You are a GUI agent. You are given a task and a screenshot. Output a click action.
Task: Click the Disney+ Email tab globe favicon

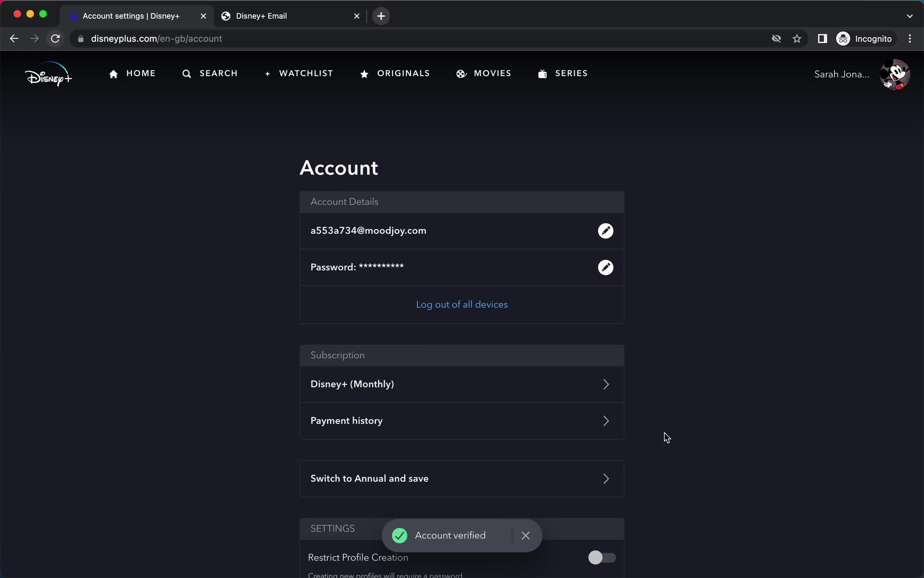(x=226, y=16)
